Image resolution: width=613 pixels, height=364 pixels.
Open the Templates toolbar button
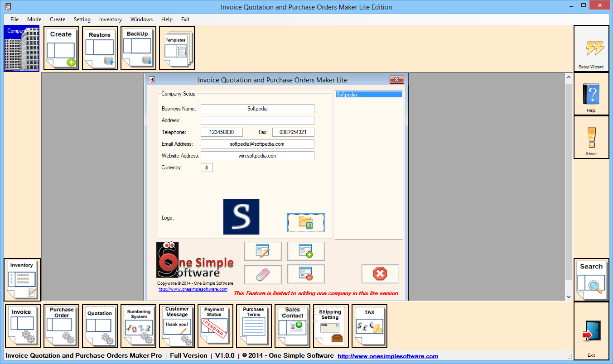[x=177, y=48]
